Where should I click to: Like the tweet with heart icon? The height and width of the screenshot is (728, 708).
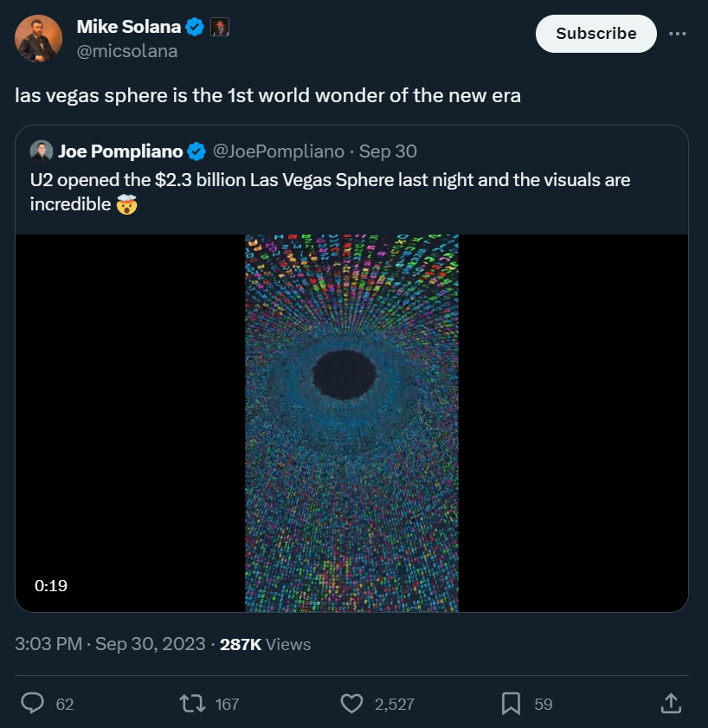[x=351, y=704]
